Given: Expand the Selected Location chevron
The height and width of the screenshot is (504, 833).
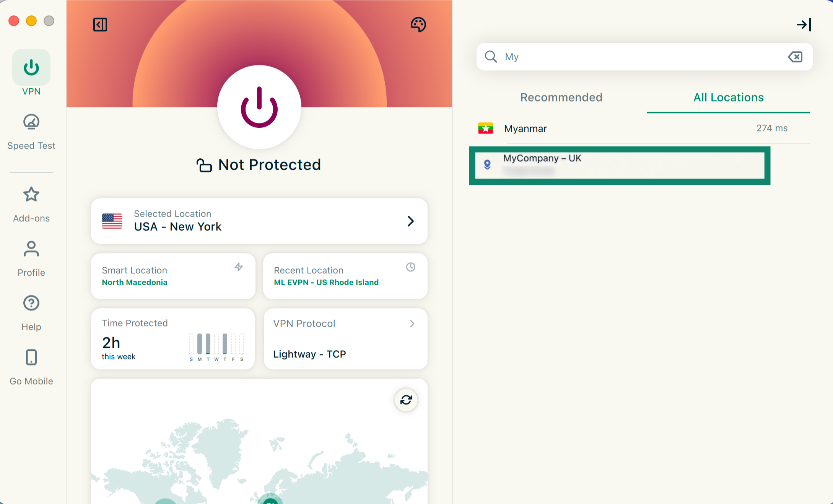Looking at the screenshot, I should pos(410,221).
